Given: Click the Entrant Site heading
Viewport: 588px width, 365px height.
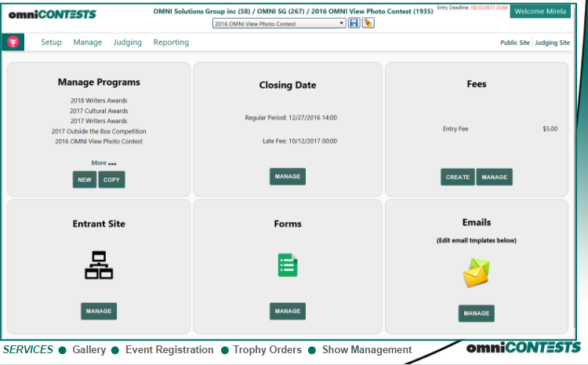Looking at the screenshot, I should tap(99, 224).
